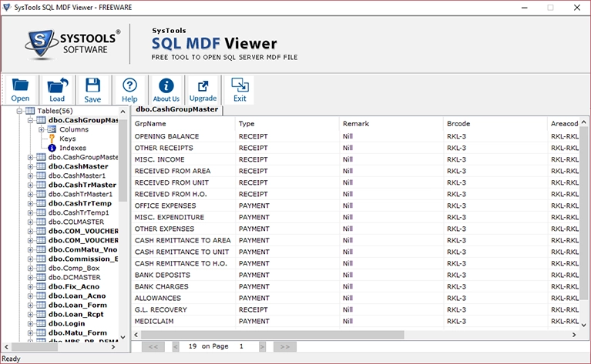Click the tree panel scroll left arrow

coord(6,347)
